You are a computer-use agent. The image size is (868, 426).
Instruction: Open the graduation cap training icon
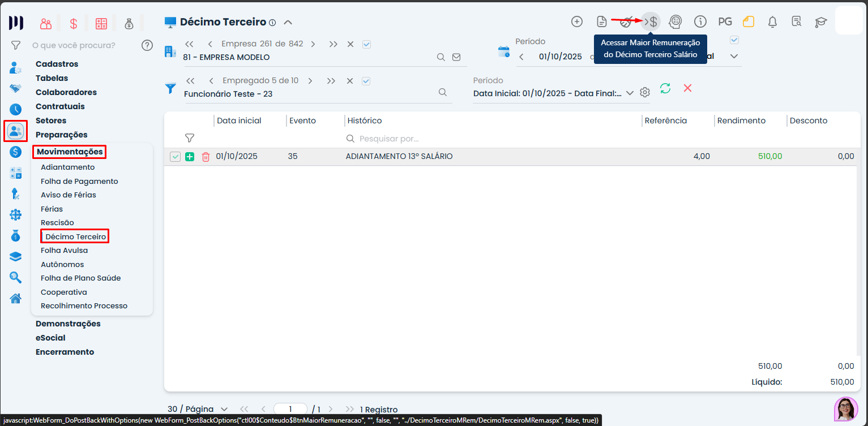[x=820, y=22]
